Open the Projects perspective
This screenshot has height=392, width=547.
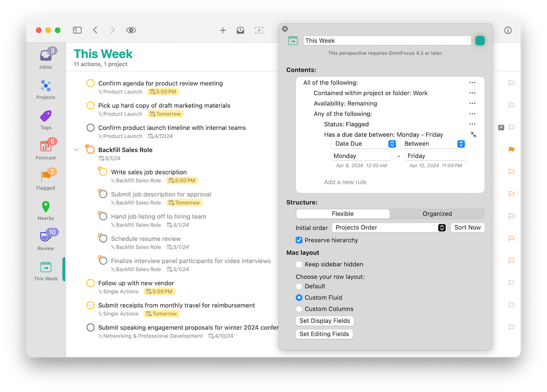(46, 89)
